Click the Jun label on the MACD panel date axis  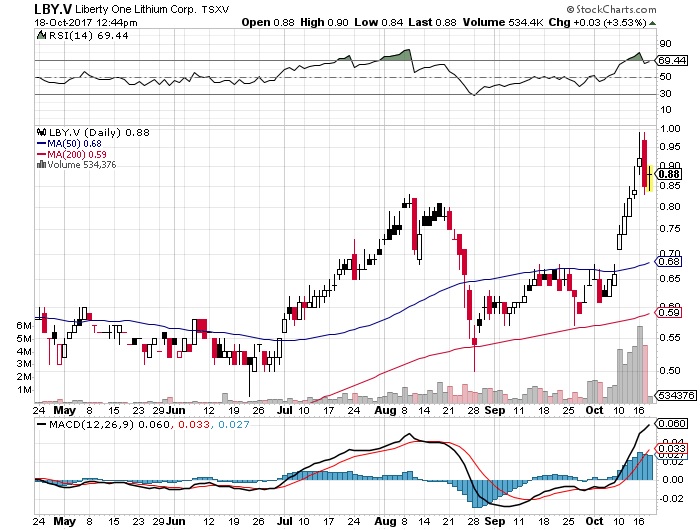(x=175, y=521)
